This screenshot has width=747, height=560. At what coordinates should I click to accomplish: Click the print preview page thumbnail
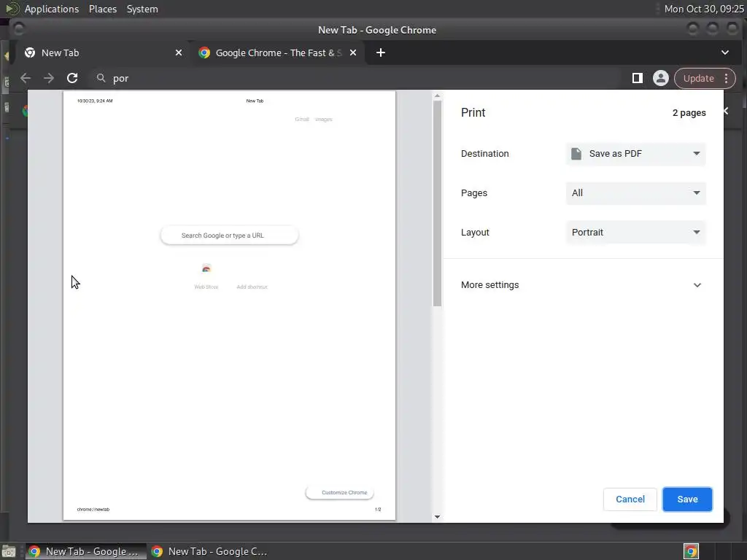pyautogui.click(x=229, y=306)
